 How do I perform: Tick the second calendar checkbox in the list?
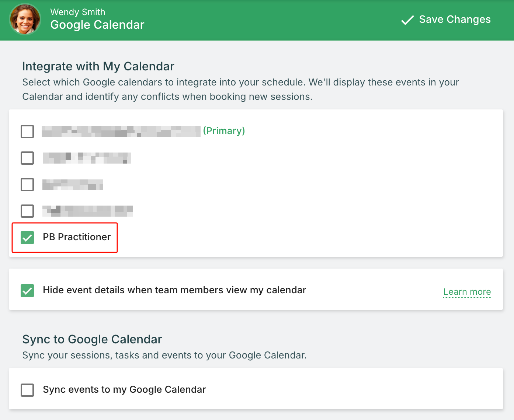tap(27, 158)
